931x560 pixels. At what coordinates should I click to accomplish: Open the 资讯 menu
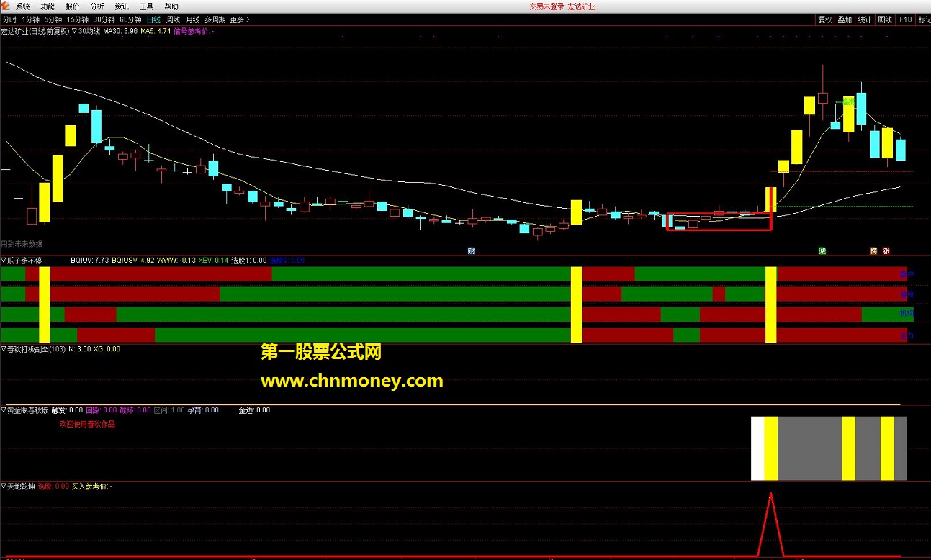(121, 6)
